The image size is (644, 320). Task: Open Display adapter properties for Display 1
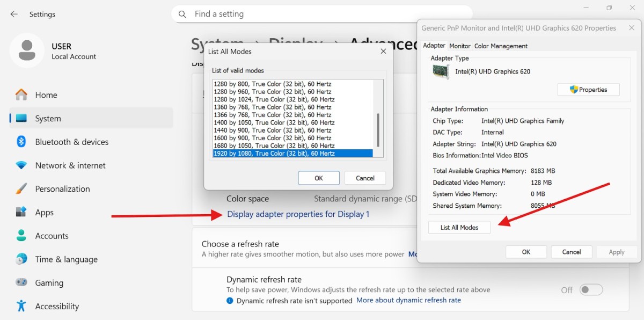pos(298,214)
